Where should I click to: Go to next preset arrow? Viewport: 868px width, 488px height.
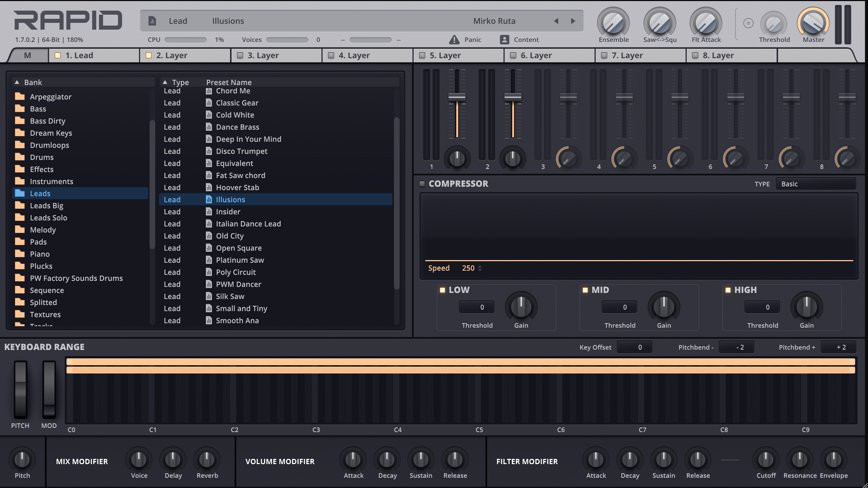pyautogui.click(x=573, y=21)
